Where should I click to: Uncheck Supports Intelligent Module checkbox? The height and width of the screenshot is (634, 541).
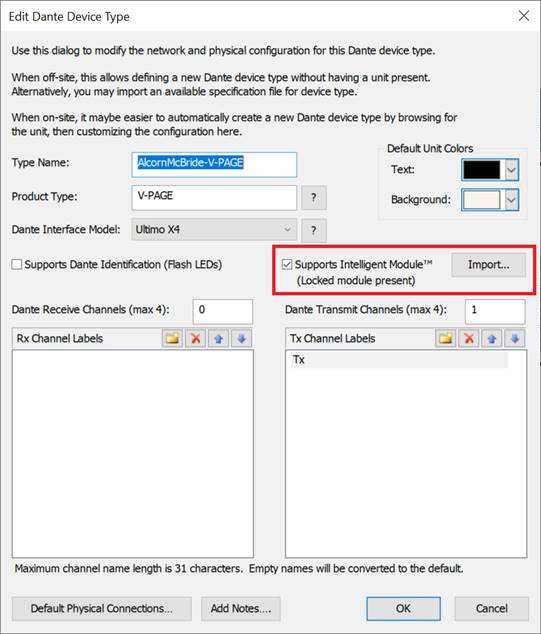tap(287, 265)
